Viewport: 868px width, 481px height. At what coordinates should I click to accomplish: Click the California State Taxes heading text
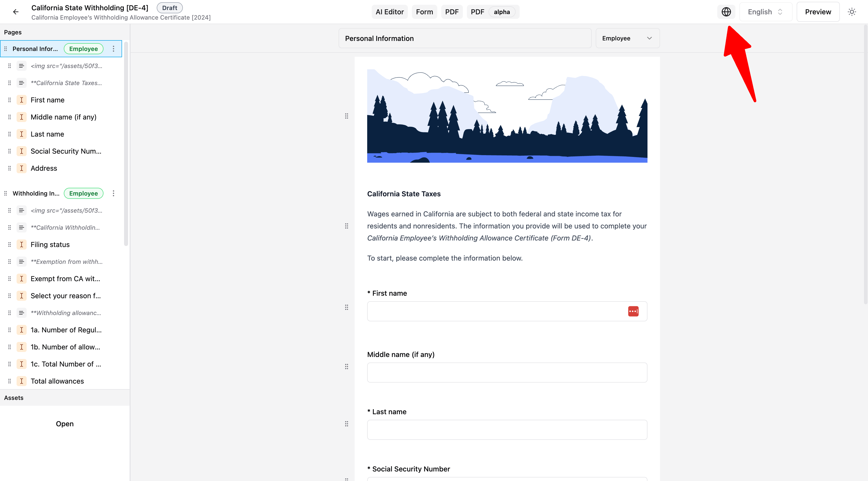coord(404,194)
